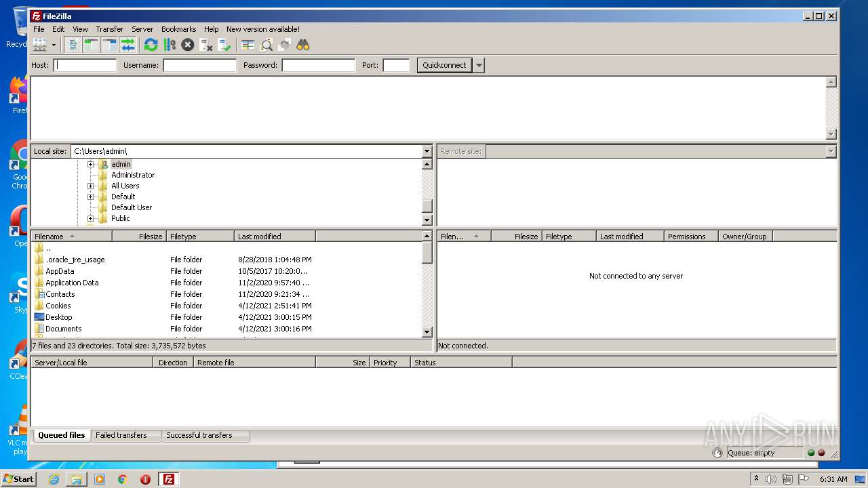The height and width of the screenshot is (488, 868).
Task: Expand the All Users tree node
Action: point(90,186)
